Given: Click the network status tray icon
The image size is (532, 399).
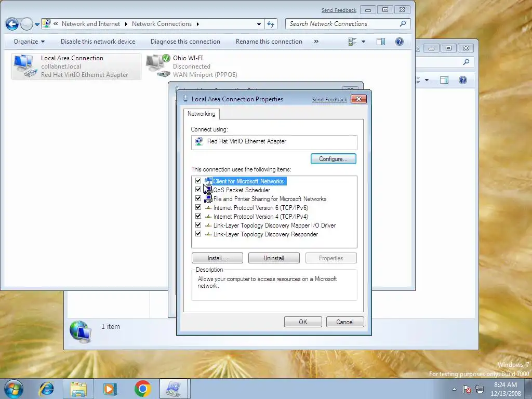Looking at the screenshot, I should 480,389.
